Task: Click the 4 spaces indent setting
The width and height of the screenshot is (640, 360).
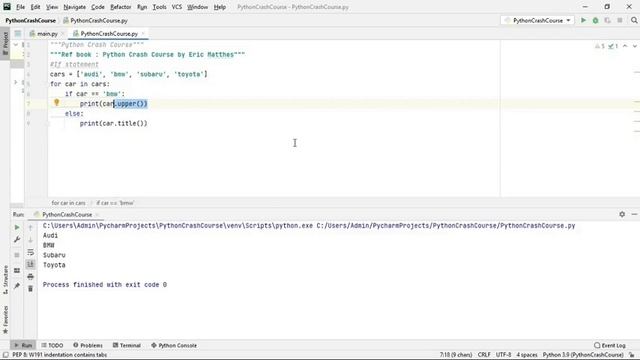Action: 527,355
